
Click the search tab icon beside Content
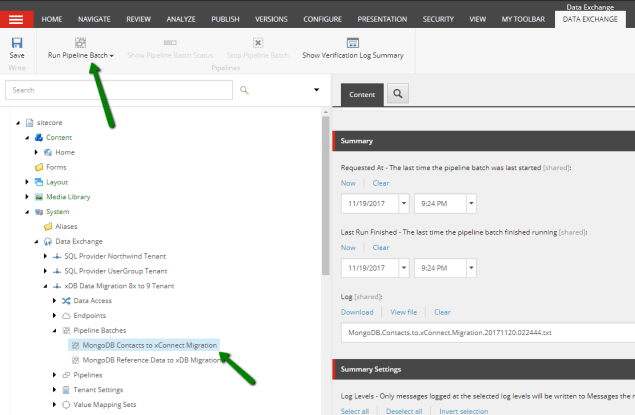point(397,94)
